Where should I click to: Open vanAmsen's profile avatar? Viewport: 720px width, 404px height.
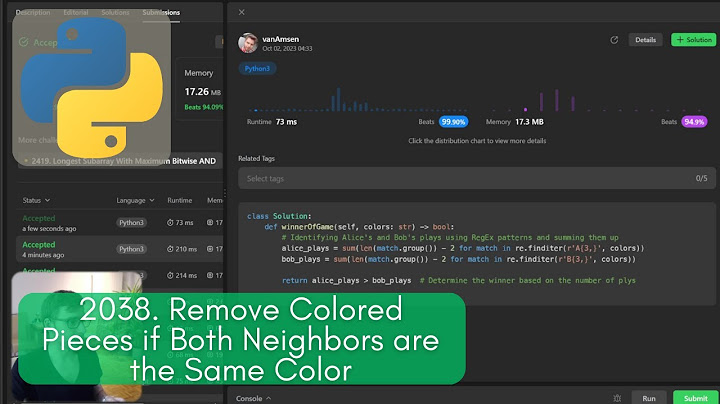(x=248, y=43)
